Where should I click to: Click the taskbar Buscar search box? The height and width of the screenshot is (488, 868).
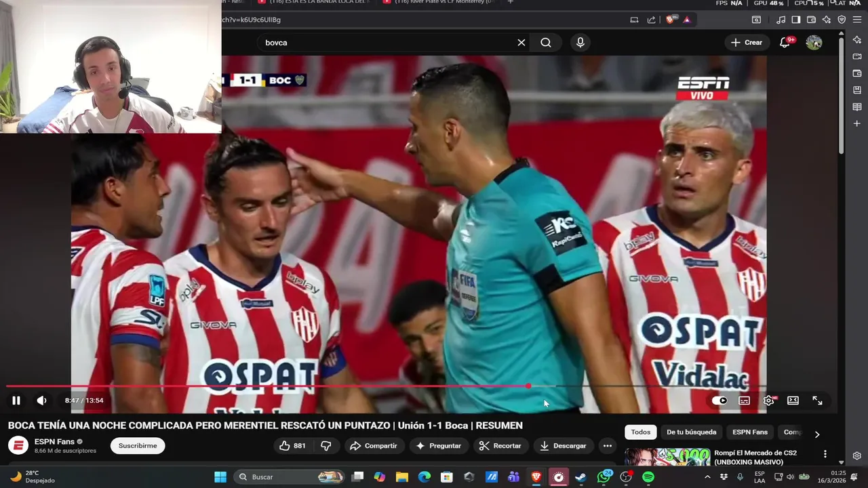290,476
